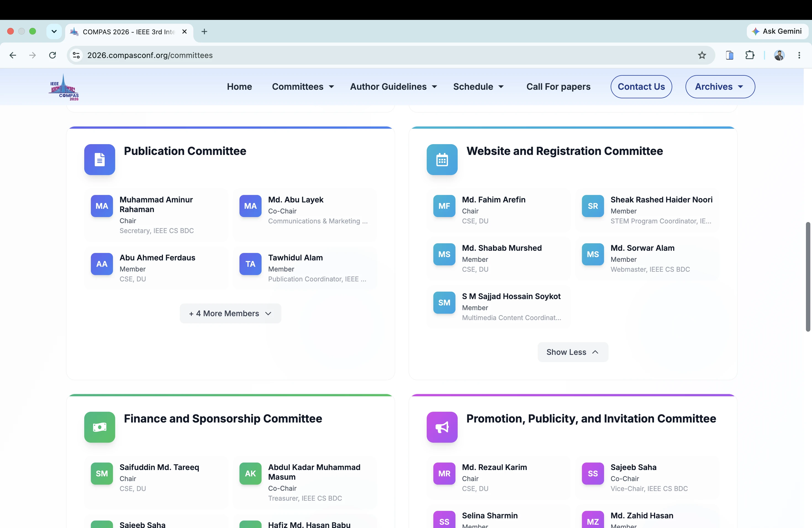This screenshot has height=528, width=812.
Task: Click the MS avatar for Md. Shabab Murshed
Action: tap(444, 254)
